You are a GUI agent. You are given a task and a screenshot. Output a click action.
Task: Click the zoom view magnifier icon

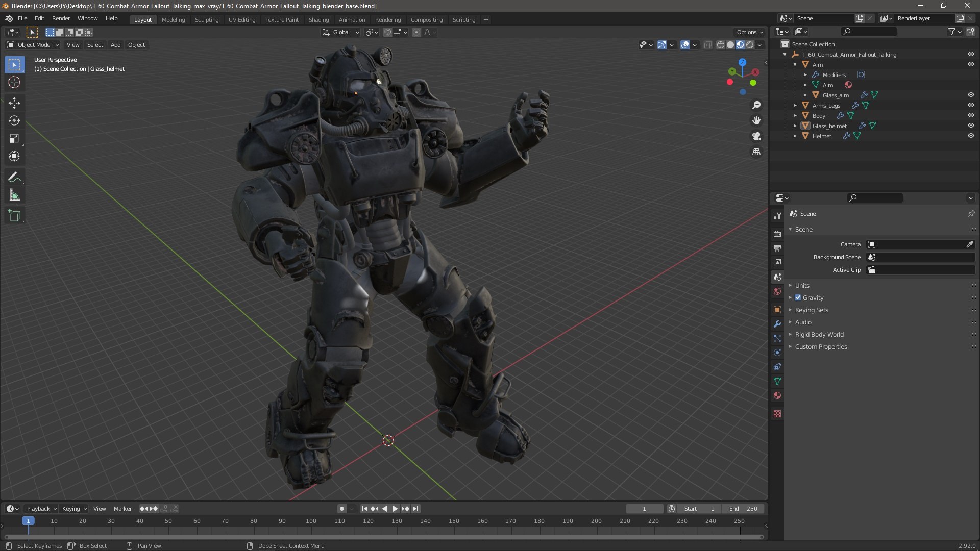point(756,105)
